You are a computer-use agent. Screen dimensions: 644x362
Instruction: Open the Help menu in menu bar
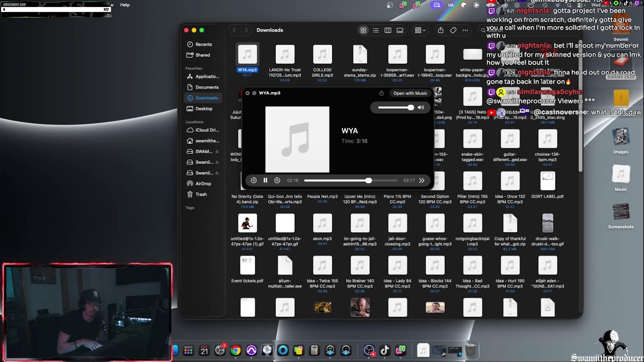click(125, 5)
